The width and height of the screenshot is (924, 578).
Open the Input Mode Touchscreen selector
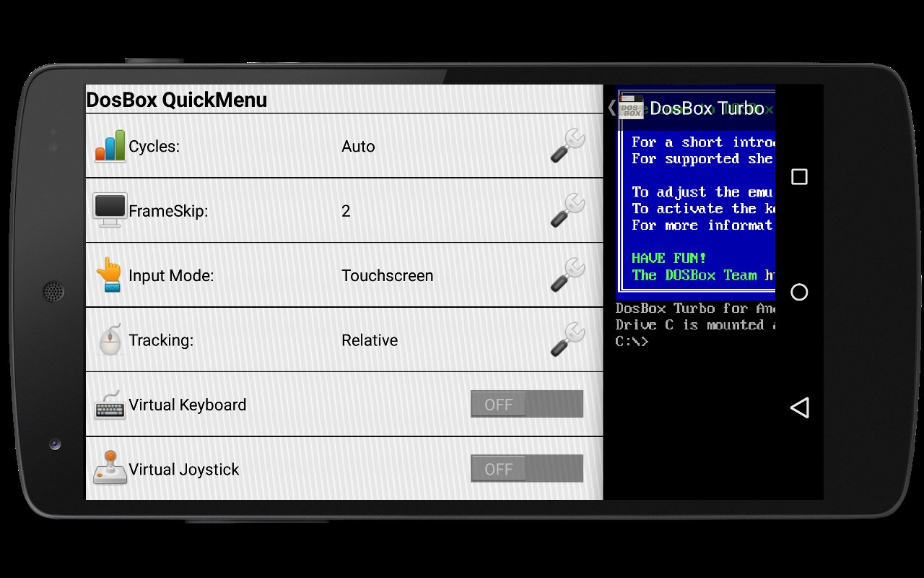coord(388,275)
